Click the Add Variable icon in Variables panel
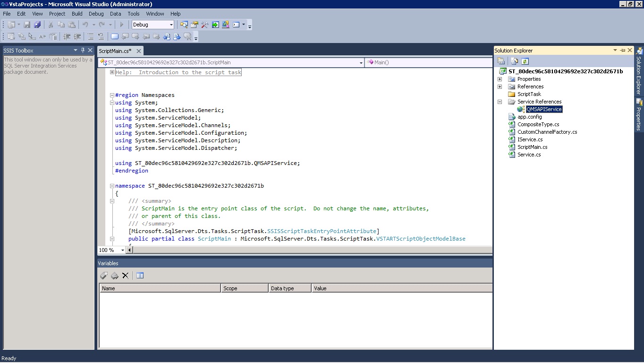Screen dimensions: 644x363 click(104, 276)
